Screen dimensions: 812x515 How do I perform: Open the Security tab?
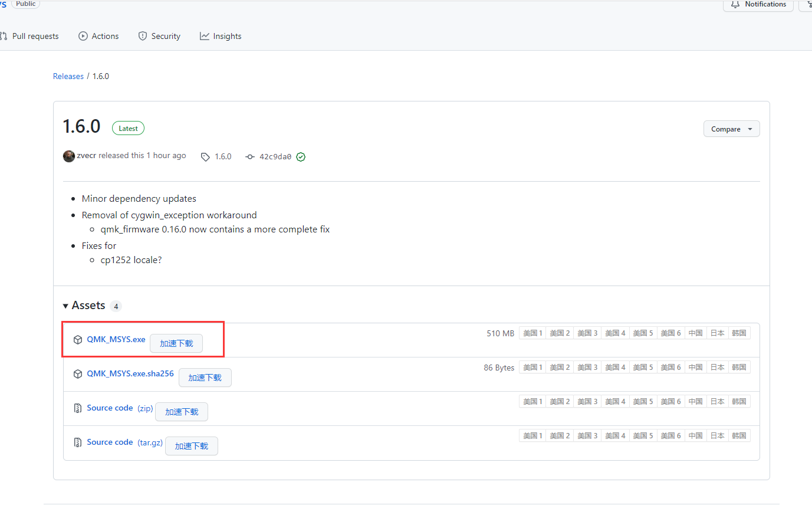click(159, 36)
